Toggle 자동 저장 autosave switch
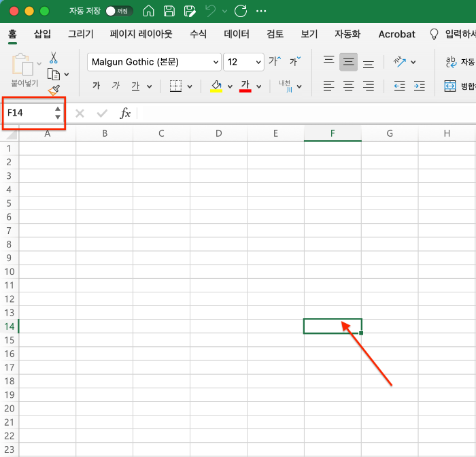The height and width of the screenshot is (457, 476). [x=119, y=12]
